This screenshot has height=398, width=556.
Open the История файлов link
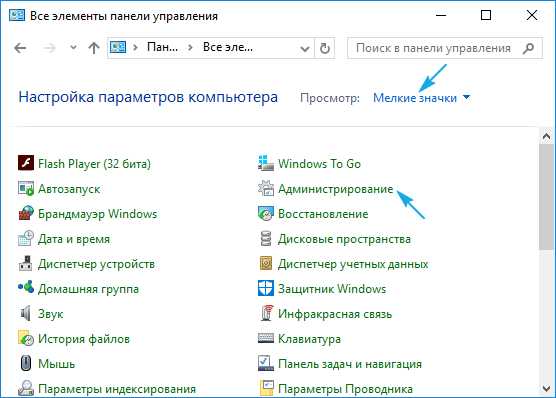pyautogui.click(x=84, y=339)
